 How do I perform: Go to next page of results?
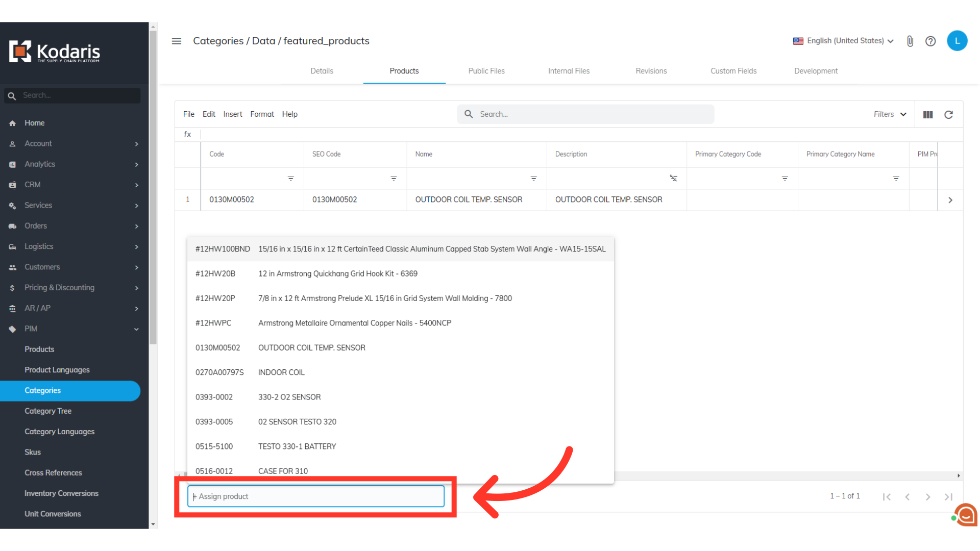coord(928,497)
